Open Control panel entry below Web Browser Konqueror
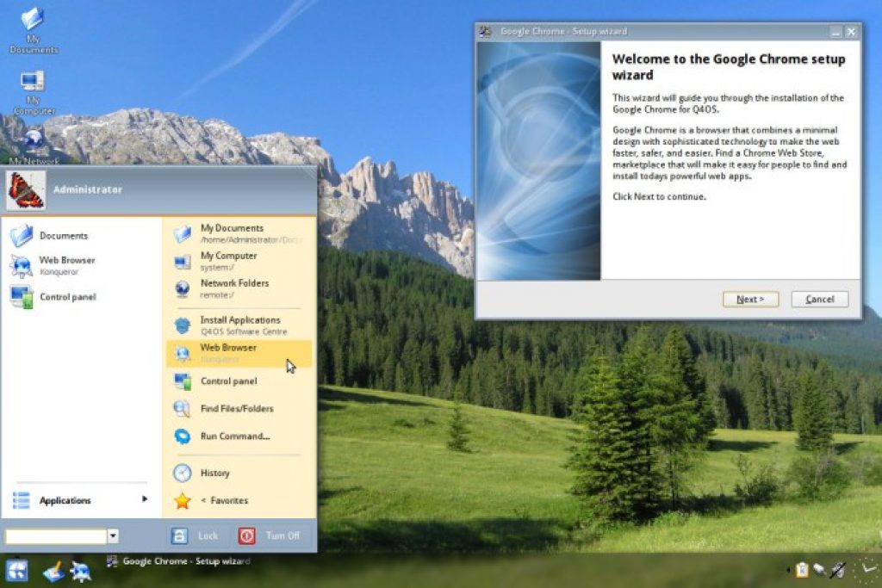This screenshot has width=882, height=588. click(x=80, y=297)
